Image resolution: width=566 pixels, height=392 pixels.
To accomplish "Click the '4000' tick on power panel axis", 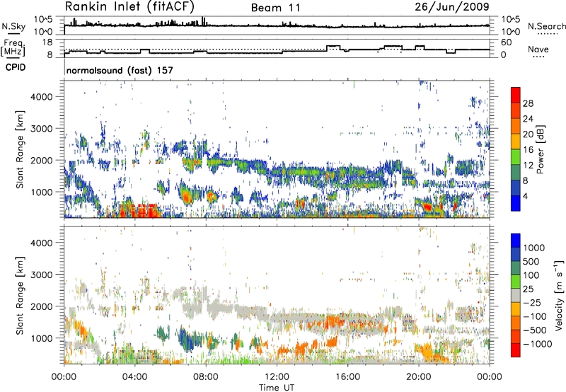I will point(41,97).
